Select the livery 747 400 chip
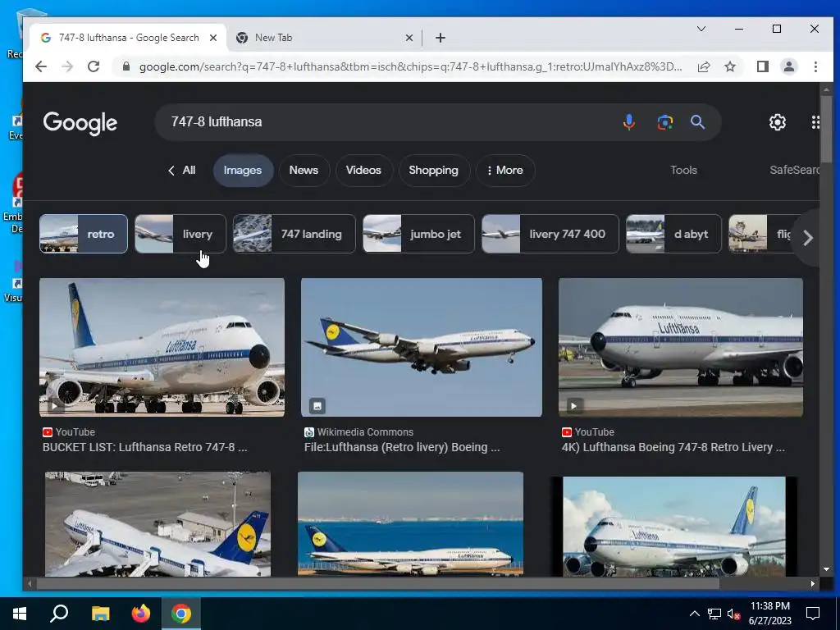 pos(550,234)
